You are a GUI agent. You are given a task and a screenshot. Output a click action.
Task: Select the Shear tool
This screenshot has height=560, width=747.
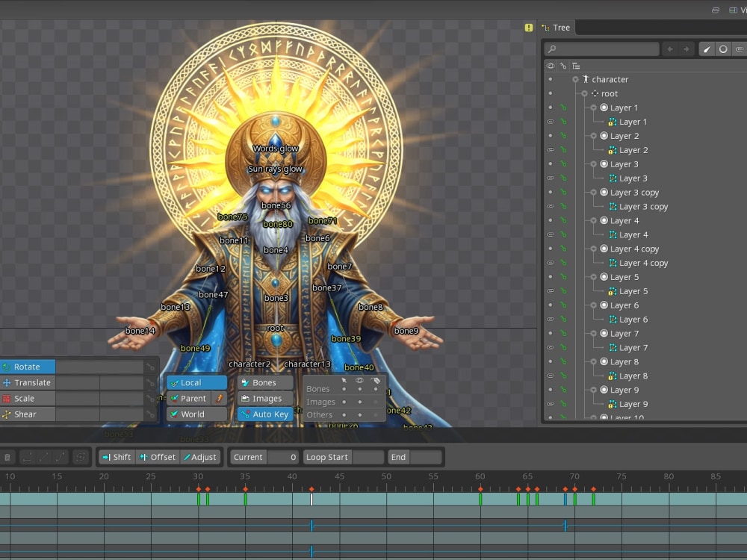(x=27, y=414)
